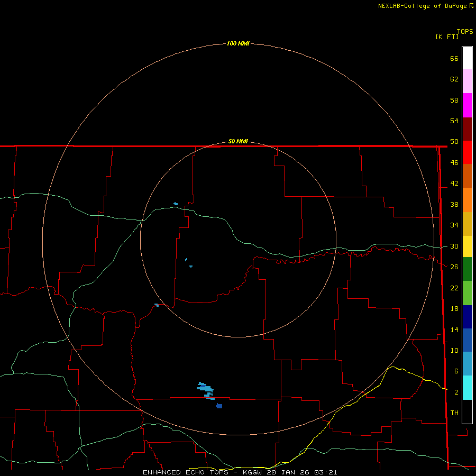Click the white color swatch at top of legend
The width and height of the screenshot is (476, 476).
coord(467,58)
